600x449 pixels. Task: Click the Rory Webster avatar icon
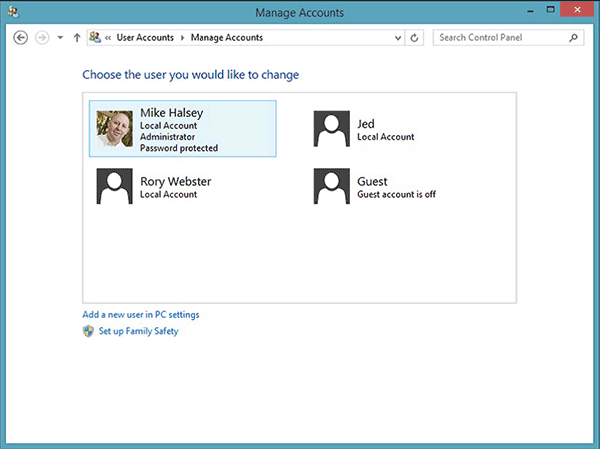click(x=115, y=187)
